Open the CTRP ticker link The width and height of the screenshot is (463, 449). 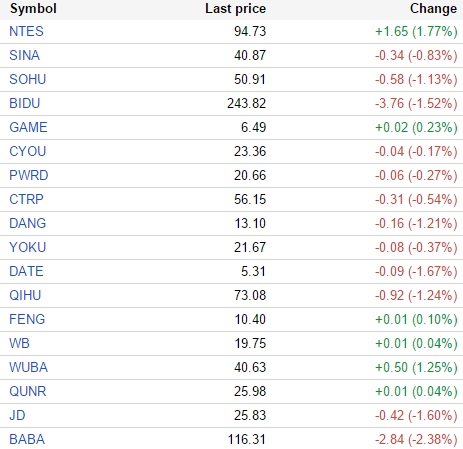click(26, 199)
